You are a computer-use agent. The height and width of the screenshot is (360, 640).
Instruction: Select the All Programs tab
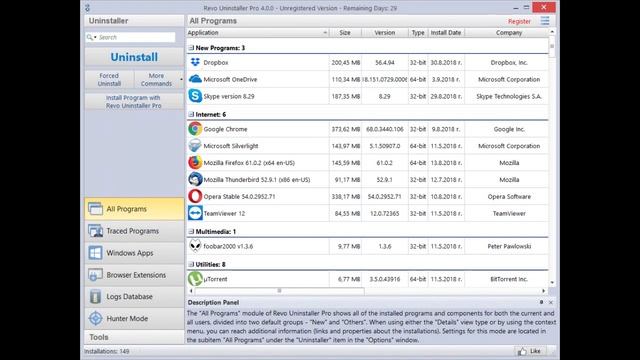tap(134, 209)
